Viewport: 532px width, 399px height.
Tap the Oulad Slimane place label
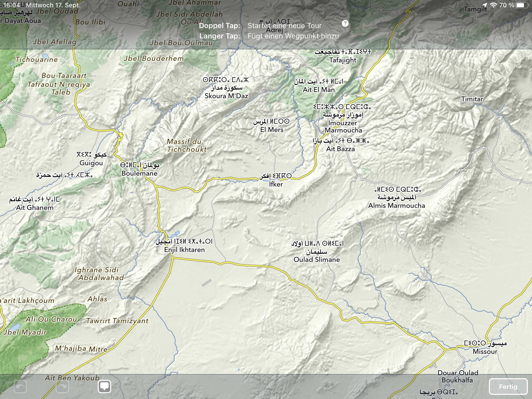click(x=316, y=260)
